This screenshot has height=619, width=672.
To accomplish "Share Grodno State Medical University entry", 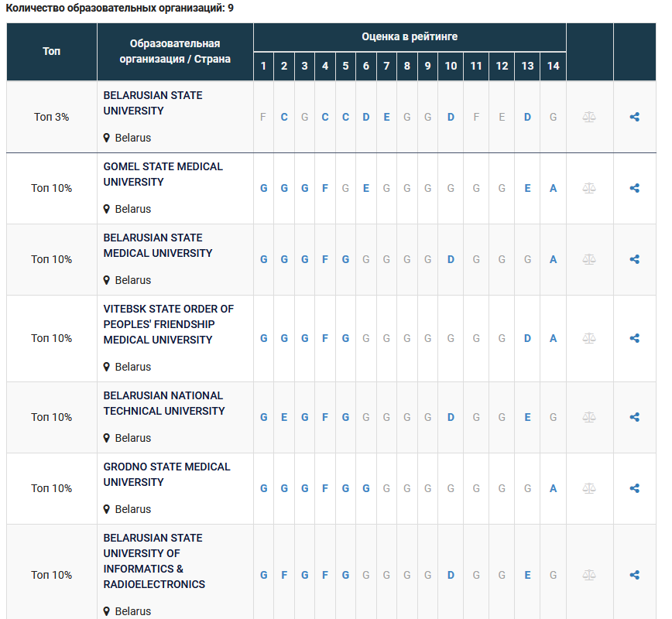I will [635, 488].
